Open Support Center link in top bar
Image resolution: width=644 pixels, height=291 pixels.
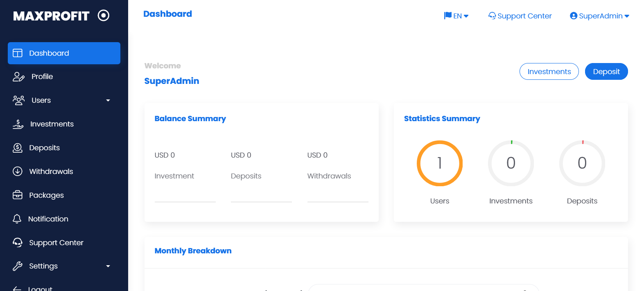tap(520, 16)
